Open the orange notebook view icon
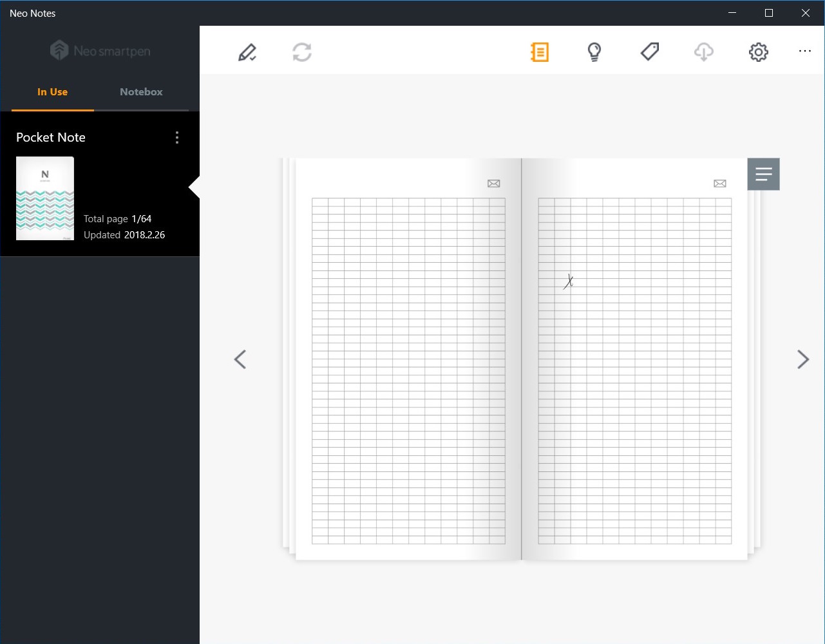Screen dimensions: 825x644 [x=540, y=52]
